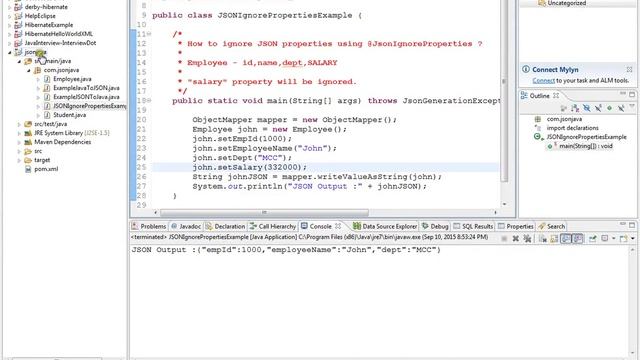Click the editor vertical scrollbar thumb
The image size is (640, 360).
pyautogui.click(x=504, y=91)
